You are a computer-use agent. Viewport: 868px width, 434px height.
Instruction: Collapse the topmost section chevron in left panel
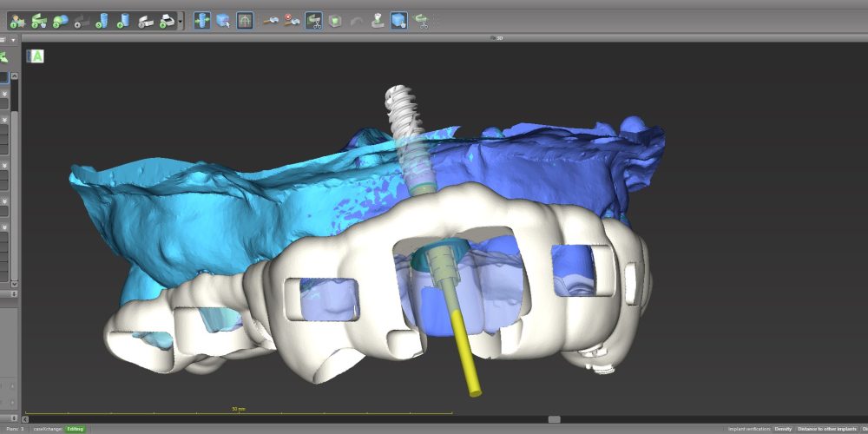point(4,92)
